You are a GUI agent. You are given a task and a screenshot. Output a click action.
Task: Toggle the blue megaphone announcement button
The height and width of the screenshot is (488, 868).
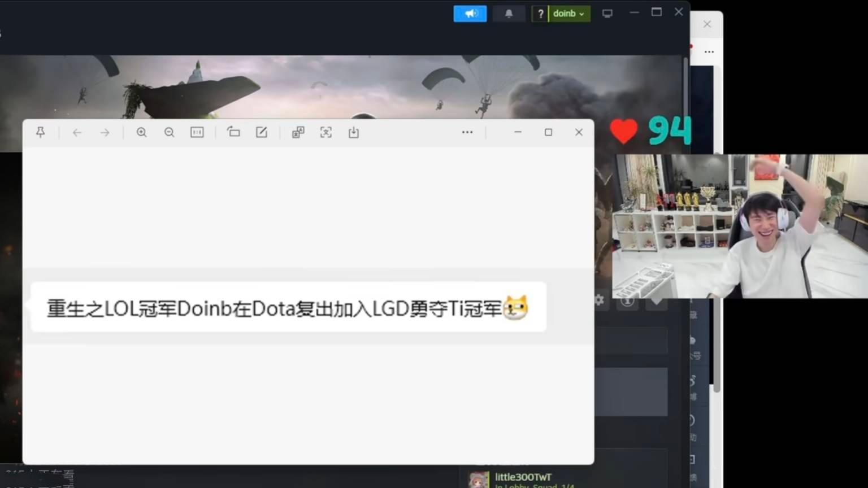[x=470, y=13]
